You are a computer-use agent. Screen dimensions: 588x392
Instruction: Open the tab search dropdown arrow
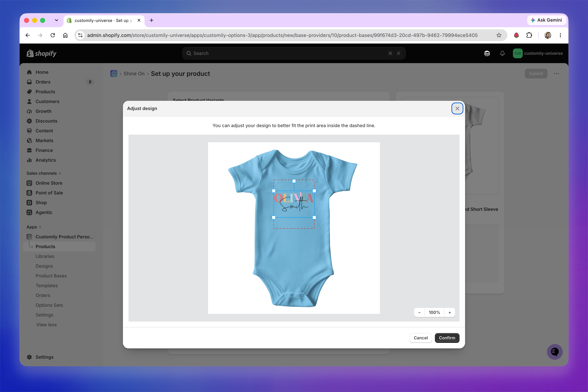click(57, 20)
